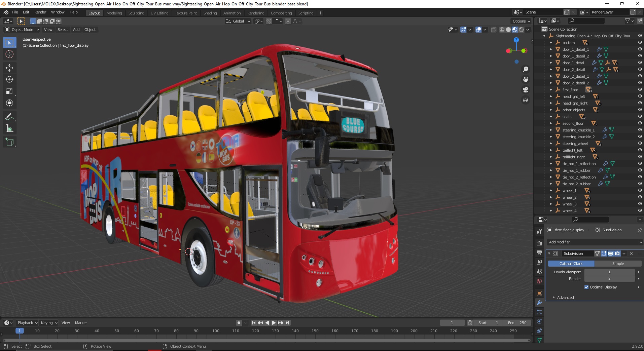Open the Playback dropdown
This screenshot has height=351, width=644.
(x=27, y=323)
